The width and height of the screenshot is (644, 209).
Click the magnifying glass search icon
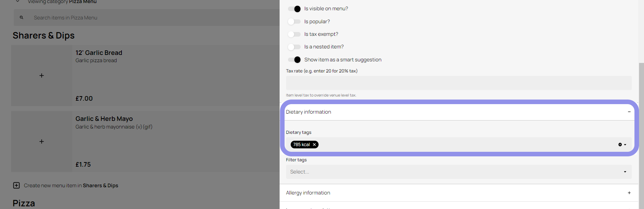click(x=21, y=18)
